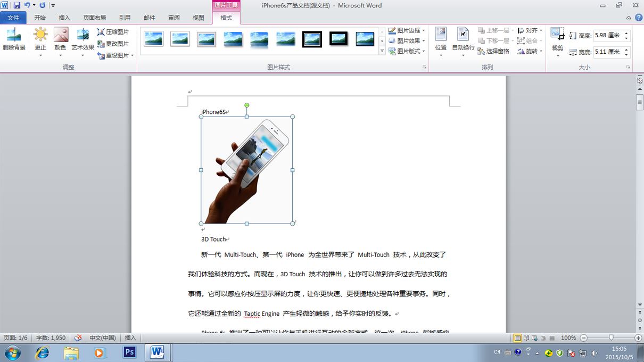Apply the thick black double frame picture style
This screenshot has width=644, height=362.
tap(312, 39)
